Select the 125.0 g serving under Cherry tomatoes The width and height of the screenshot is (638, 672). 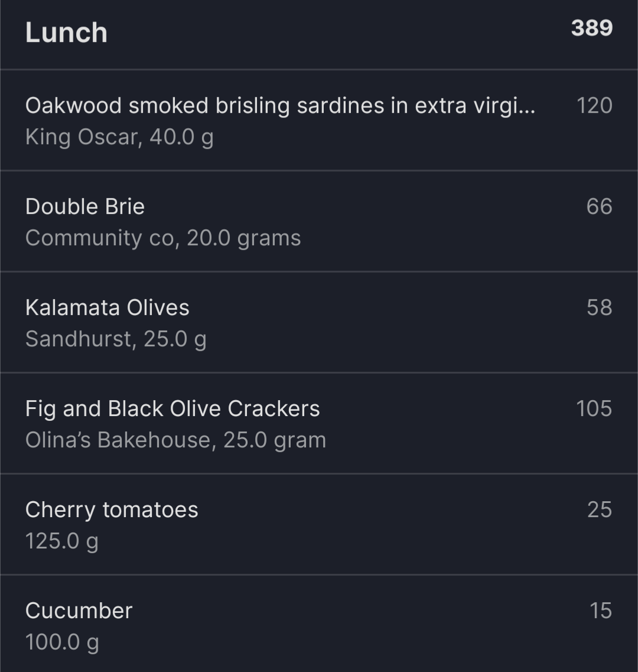pos(62,542)
